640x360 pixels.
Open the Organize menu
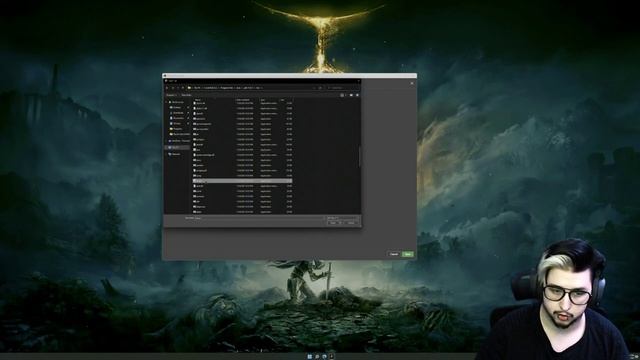tap(171, 95)
